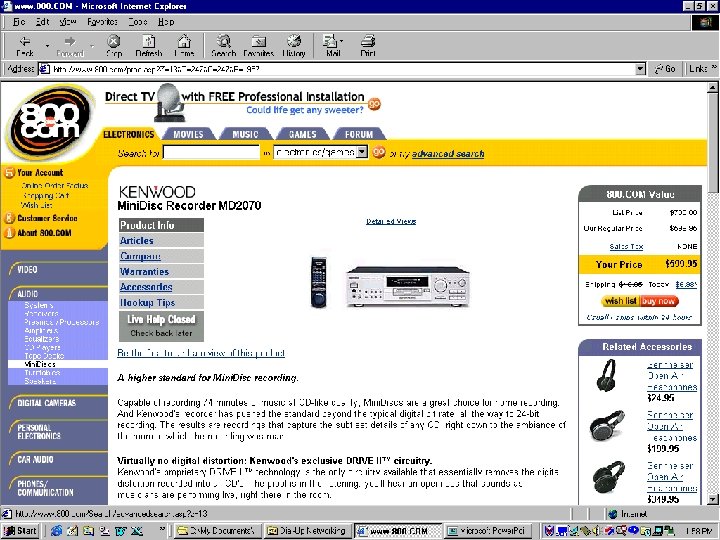Open the Favorites menu
This screenshot has width=720, height=540.
click(102, 22)
